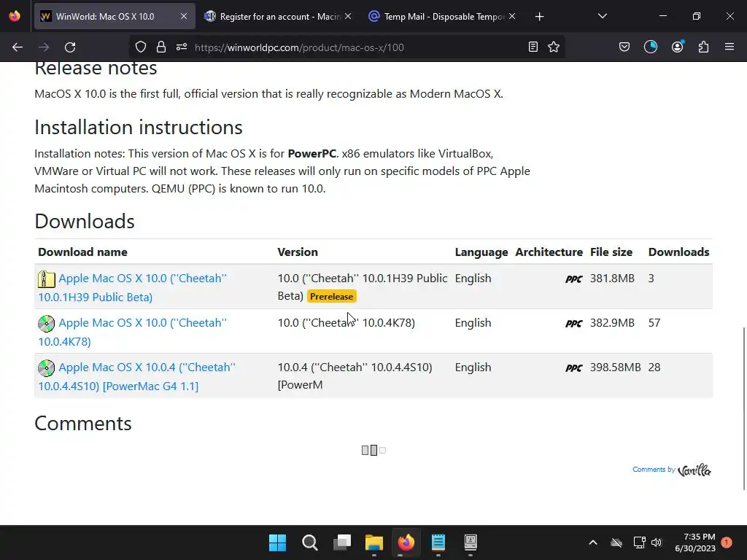Click the Download name column header
Viewport: 747px width, 560px height.
pos(82,252)
